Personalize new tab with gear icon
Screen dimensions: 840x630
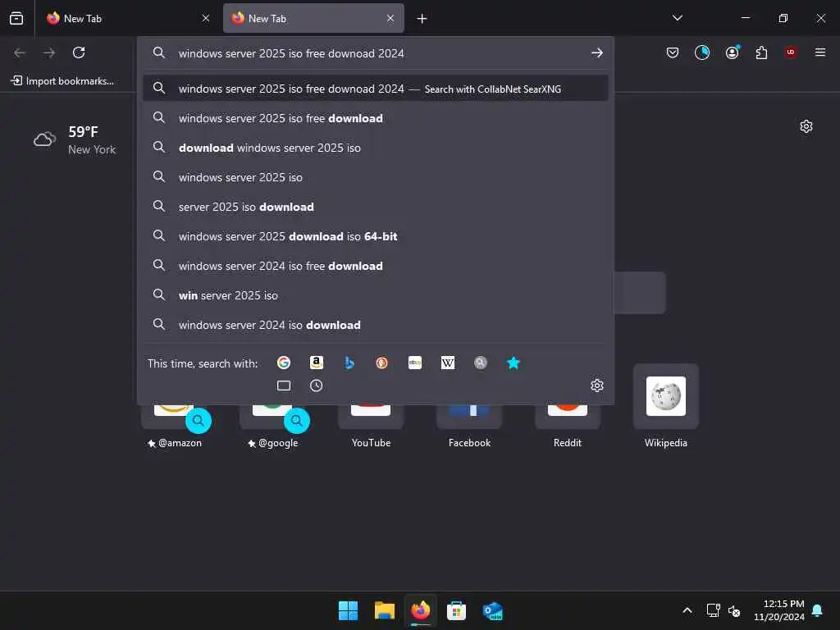[806, 126]
